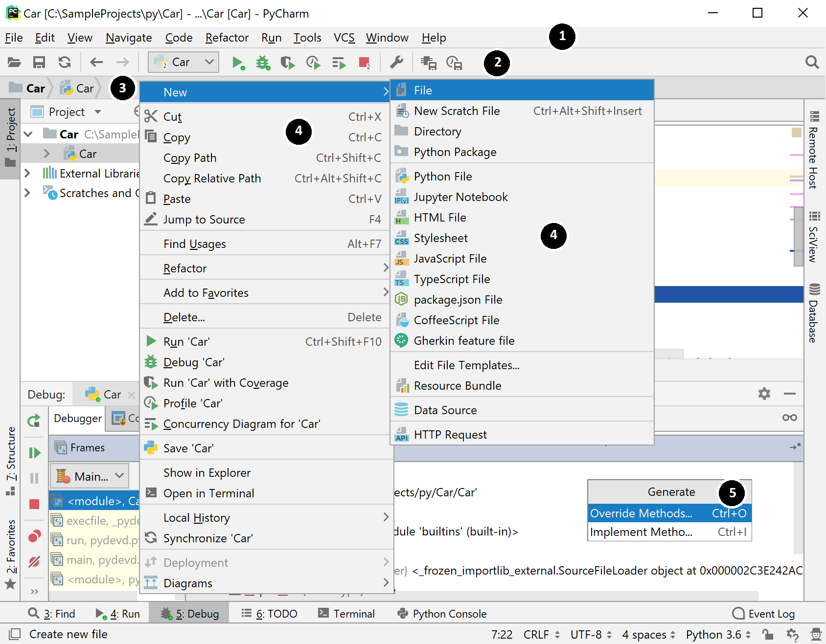Image resolution: width=826 pixels, height=644 pixels.
Task: Open Settings via the wrench icon
Action: pyautogui.click(x=396, y=62)
